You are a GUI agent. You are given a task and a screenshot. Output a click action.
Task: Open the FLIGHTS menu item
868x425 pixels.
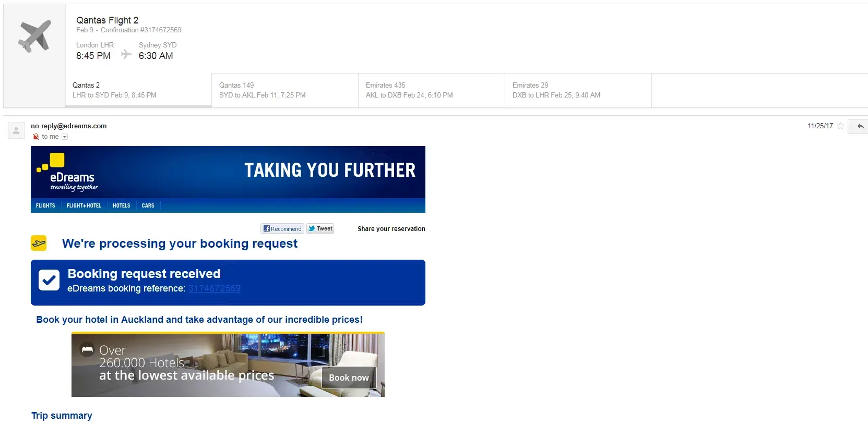45,205
